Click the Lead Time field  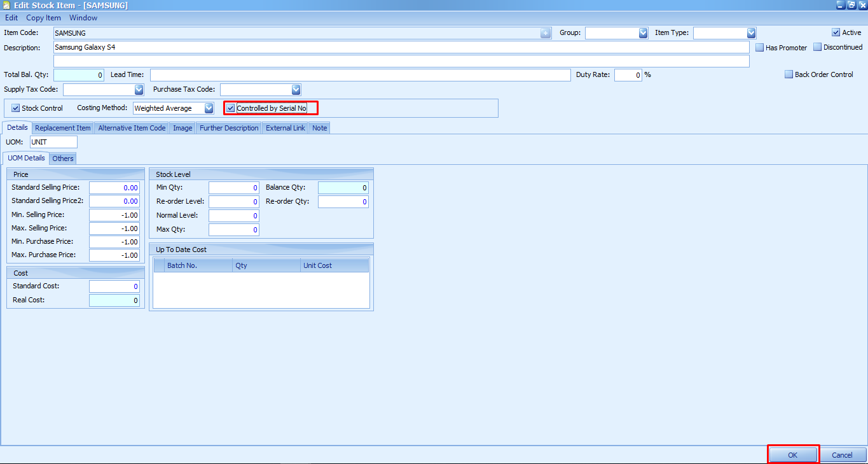click(361, 75)
